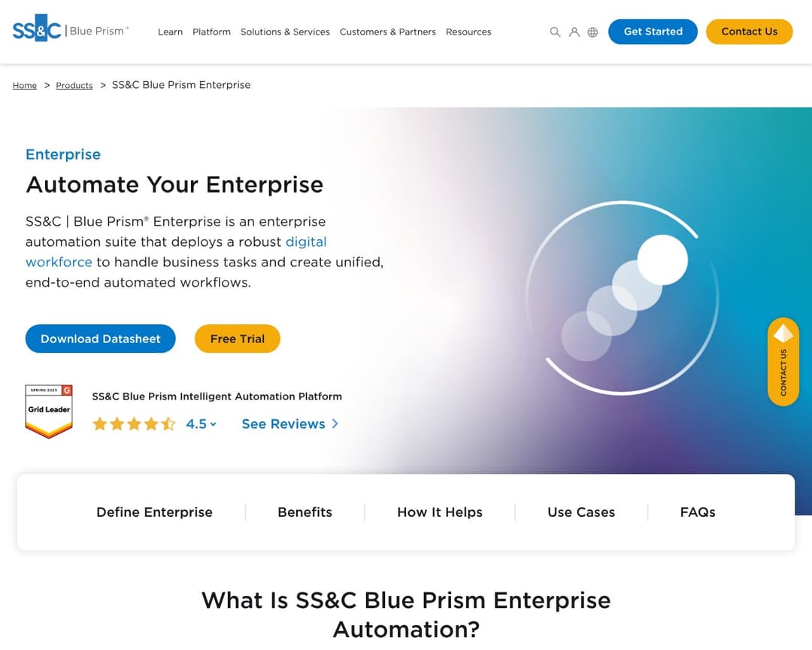Click the globe language selector icon
Screen dimensions: 812x650
[592, 32]
